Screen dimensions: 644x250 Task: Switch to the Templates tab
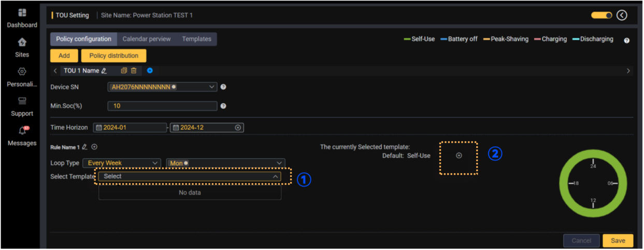click(196, 39)
